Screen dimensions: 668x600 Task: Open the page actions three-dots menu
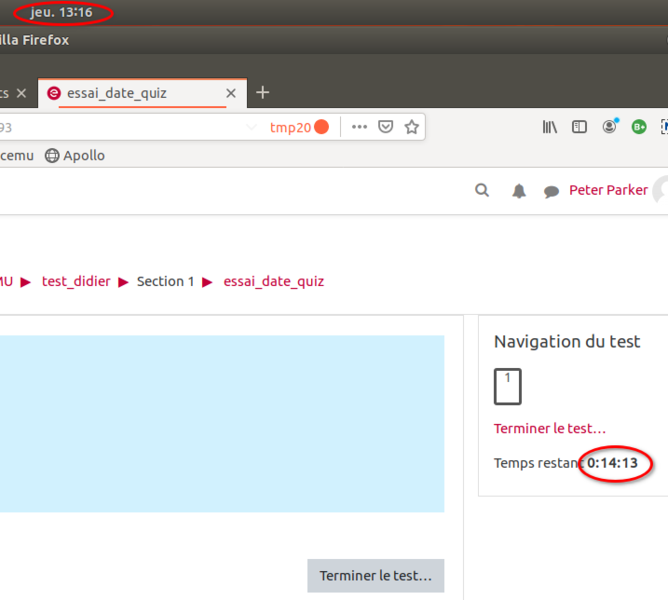click(359, 127)
